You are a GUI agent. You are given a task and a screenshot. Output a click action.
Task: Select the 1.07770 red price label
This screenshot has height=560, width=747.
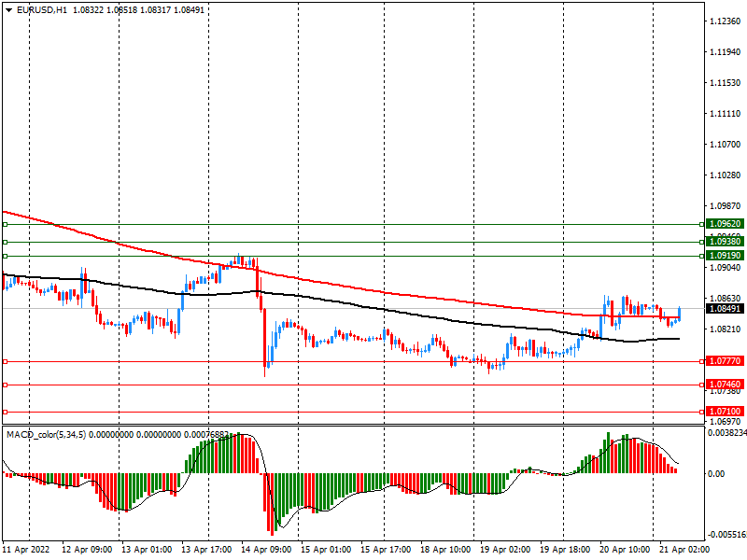[725, 360]
